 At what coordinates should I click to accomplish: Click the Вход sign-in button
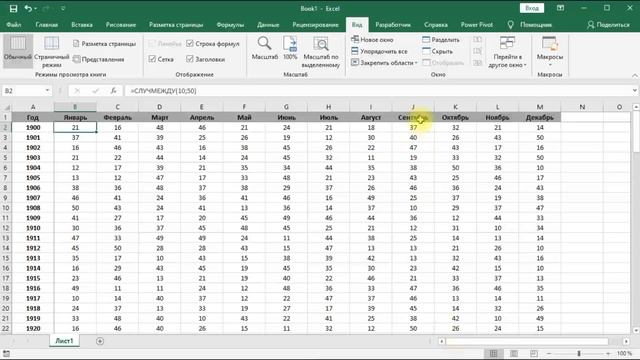(531, 8)
